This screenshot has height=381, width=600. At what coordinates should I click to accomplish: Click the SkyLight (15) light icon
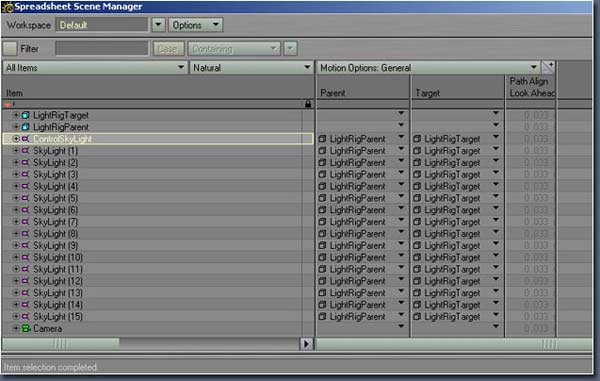[x=25, y=317]
